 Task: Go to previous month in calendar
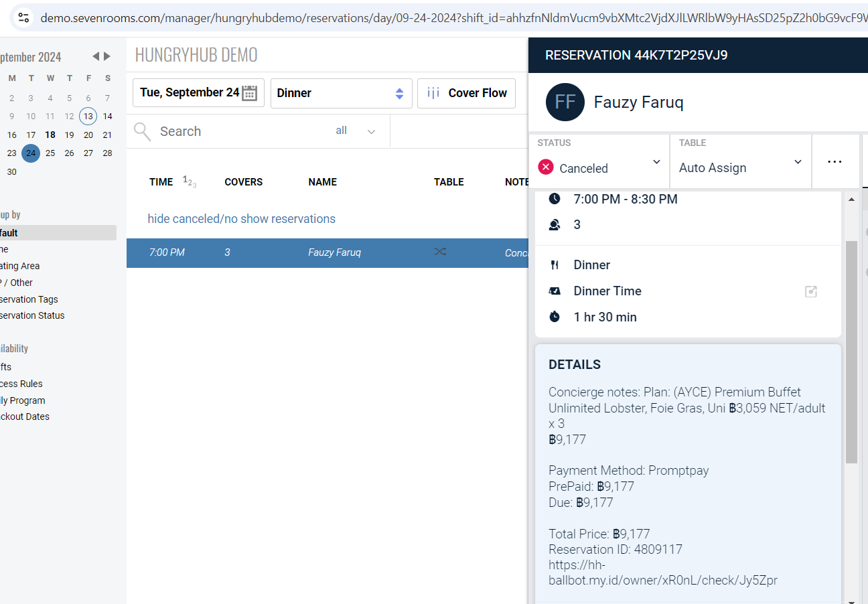point(96,56)
